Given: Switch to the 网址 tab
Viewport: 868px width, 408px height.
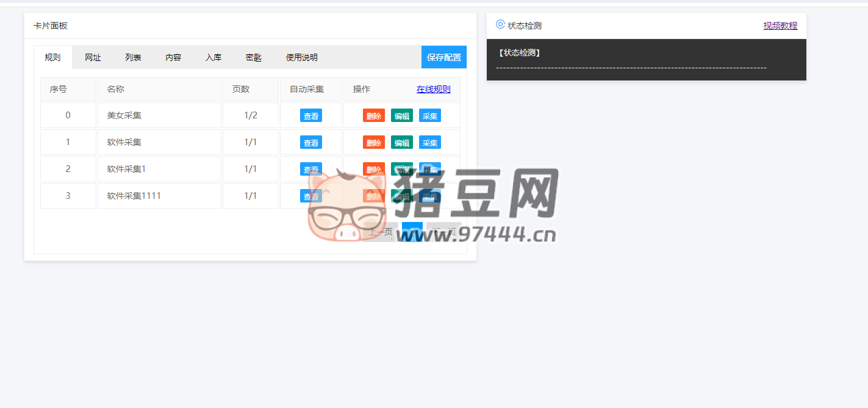Looking at the screenshot, I should click(x=93, y=57).
